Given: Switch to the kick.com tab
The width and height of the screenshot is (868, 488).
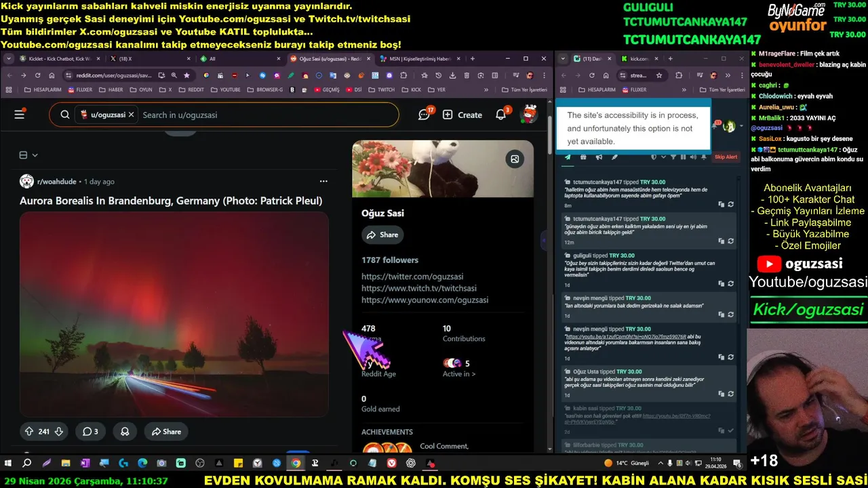Looking at the screenshot, I should pyautogui.click(x=639, y=59).
